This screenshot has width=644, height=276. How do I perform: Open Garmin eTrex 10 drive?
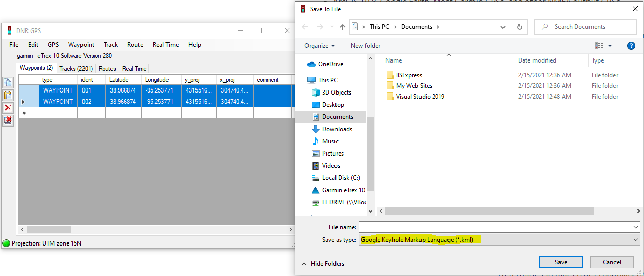338,190
